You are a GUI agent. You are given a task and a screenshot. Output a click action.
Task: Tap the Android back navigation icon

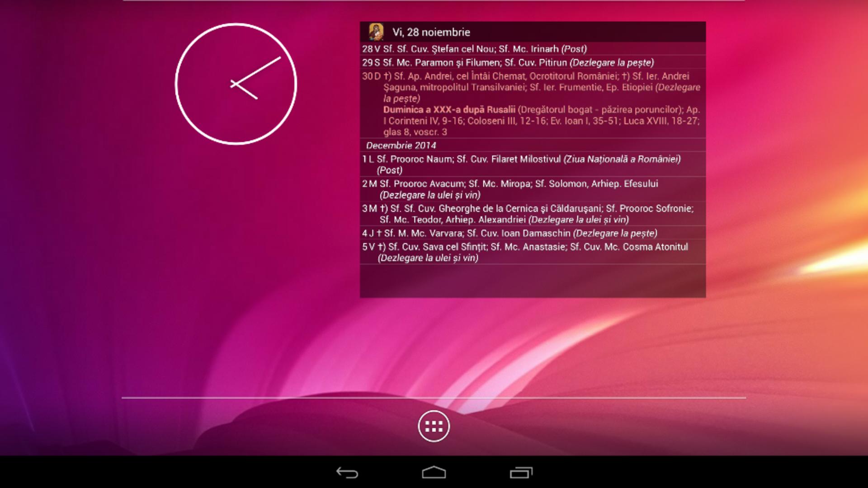(347, 473)
